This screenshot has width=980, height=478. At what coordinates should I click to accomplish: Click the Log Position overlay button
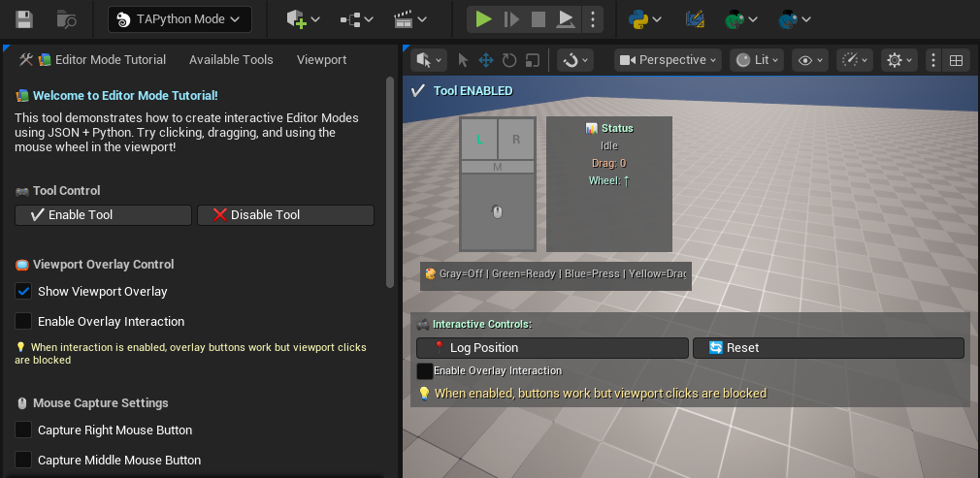552,348
